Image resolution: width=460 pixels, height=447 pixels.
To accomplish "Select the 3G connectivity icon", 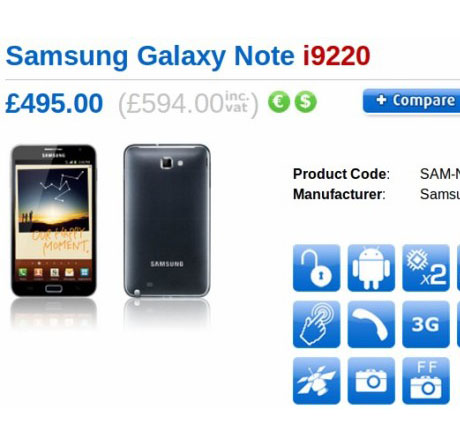I will [426, 324].
